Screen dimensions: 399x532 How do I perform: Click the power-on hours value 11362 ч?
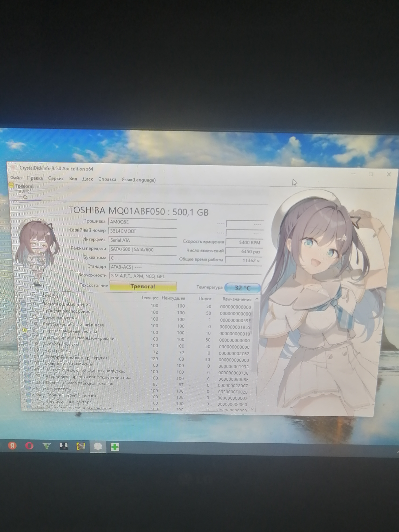[243, 260]
